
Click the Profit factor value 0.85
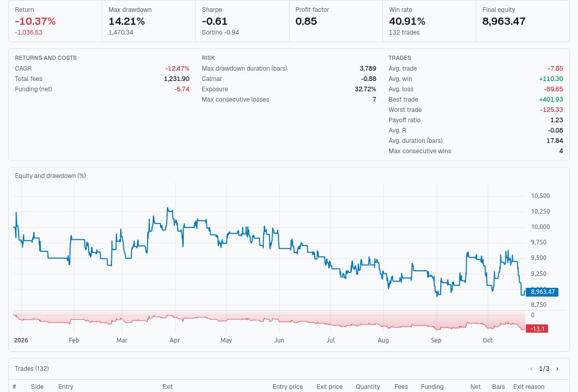(x=306, y=21)
